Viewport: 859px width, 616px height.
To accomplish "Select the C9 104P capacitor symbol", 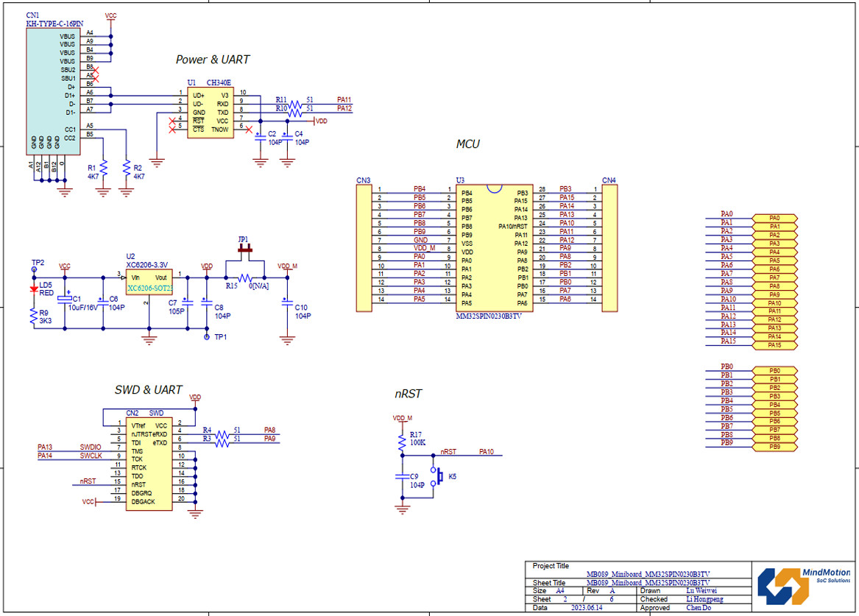I will [x=402, y=477].
